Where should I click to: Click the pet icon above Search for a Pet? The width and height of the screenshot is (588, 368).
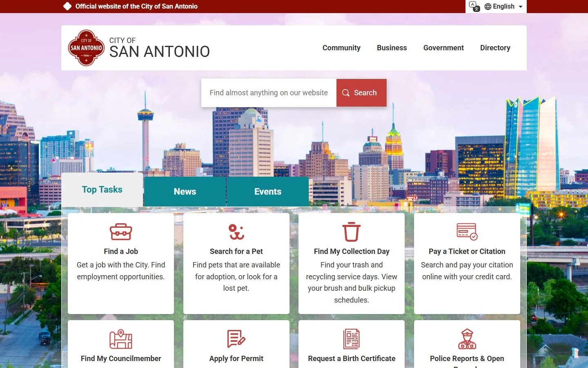tap(236, 232)
